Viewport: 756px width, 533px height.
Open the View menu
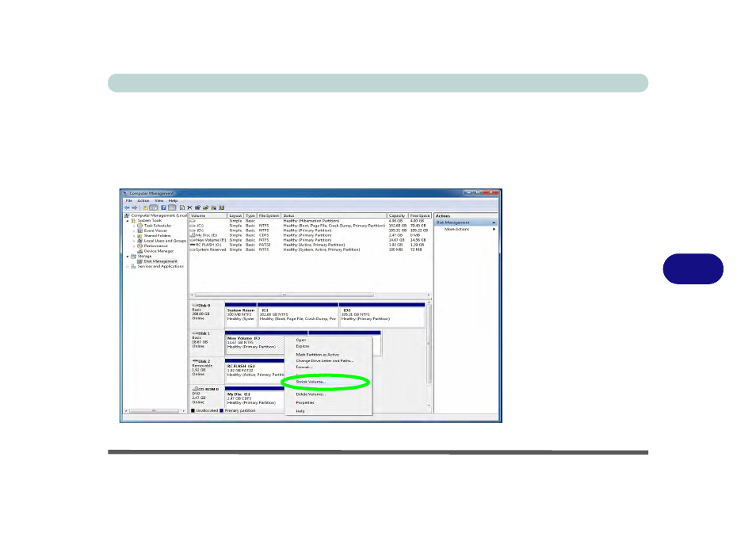[159, 200]
